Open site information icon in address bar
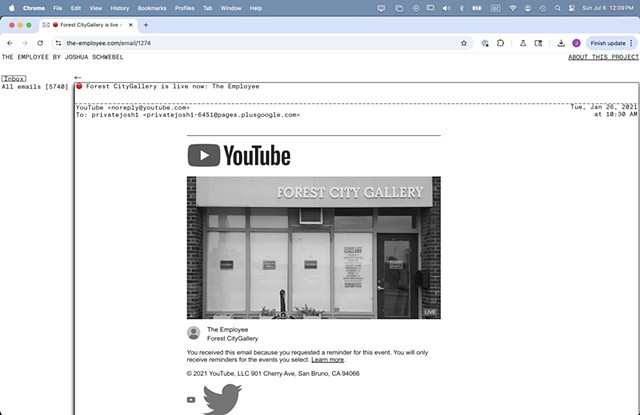 click(x=58, y=43)
